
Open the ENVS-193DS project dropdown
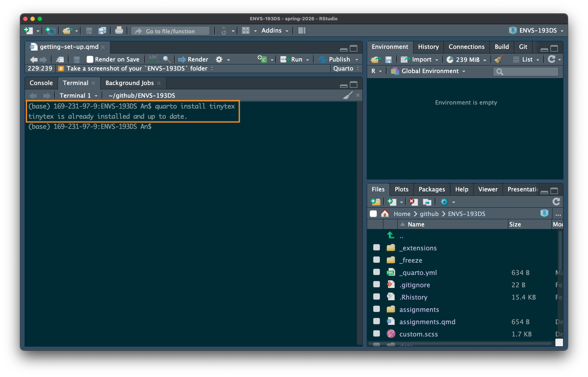coord(537,31)
